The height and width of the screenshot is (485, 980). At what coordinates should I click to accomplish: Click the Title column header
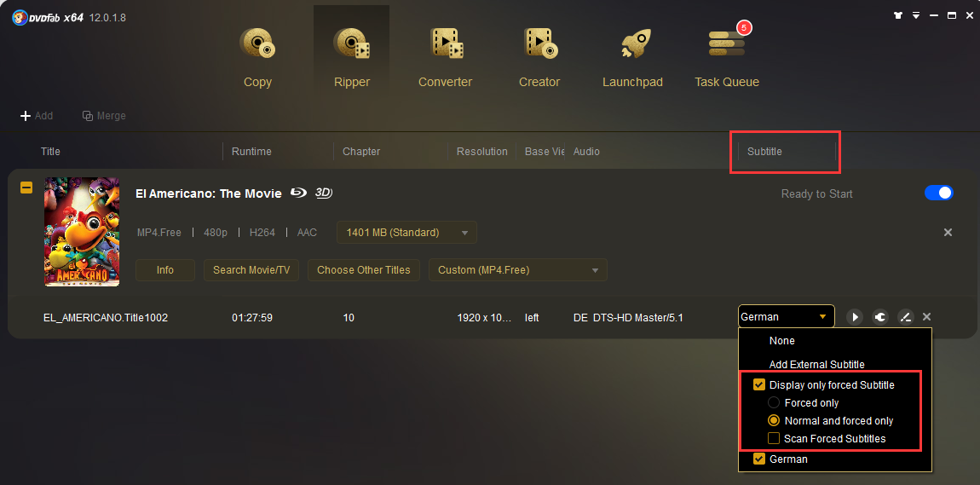[50, 151]
